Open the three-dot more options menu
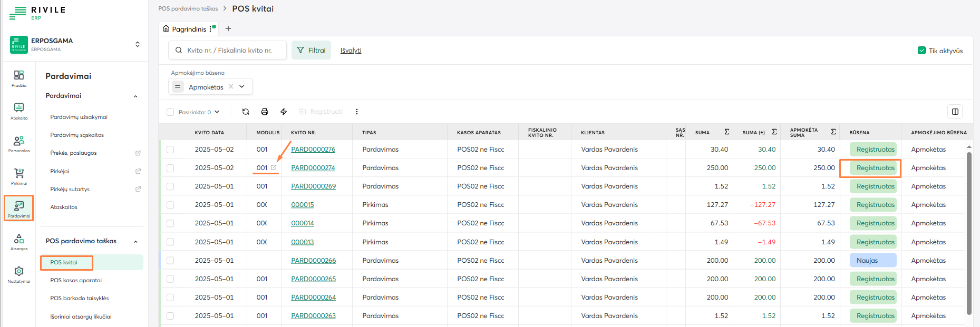 357,112
